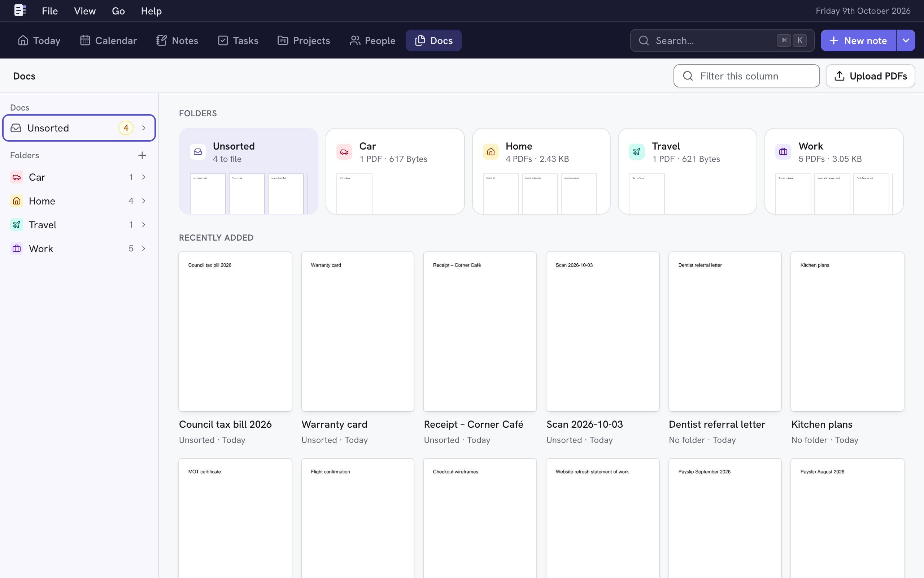Click the Travel plane icon in sidebar
This screenshot has width=924, height=578.
pyautogui.click(x=16, y=225)
